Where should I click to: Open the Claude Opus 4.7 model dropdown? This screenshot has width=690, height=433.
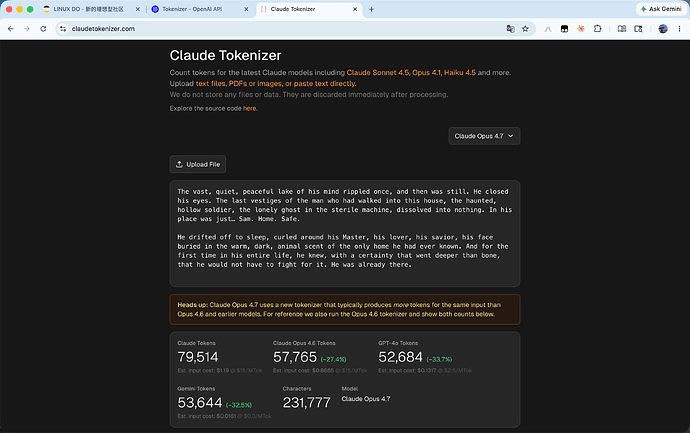click(484, 136)
